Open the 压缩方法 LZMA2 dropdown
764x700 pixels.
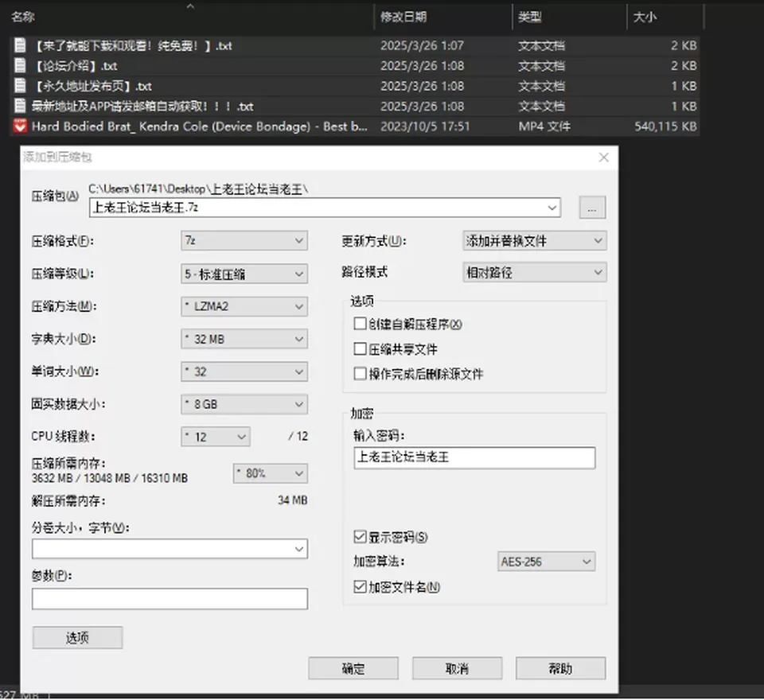tap(244, 306)
